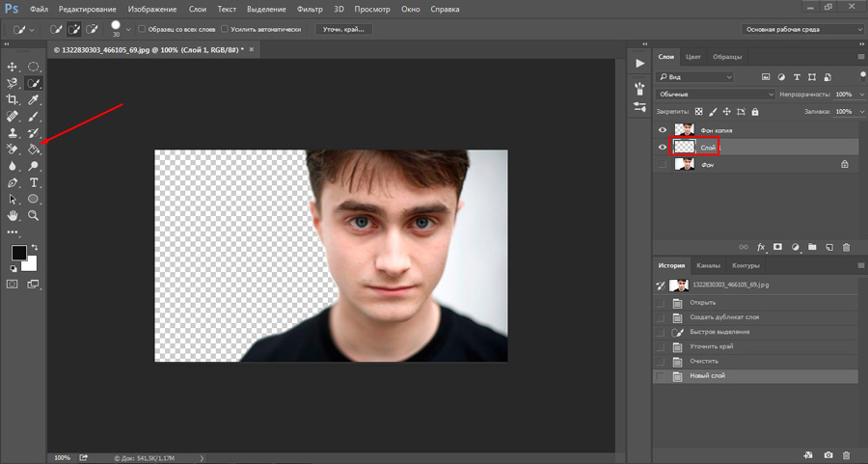
Task: Click the 'Уточн. край...' button
Action: pyautogui.click(x=344, y=29)
